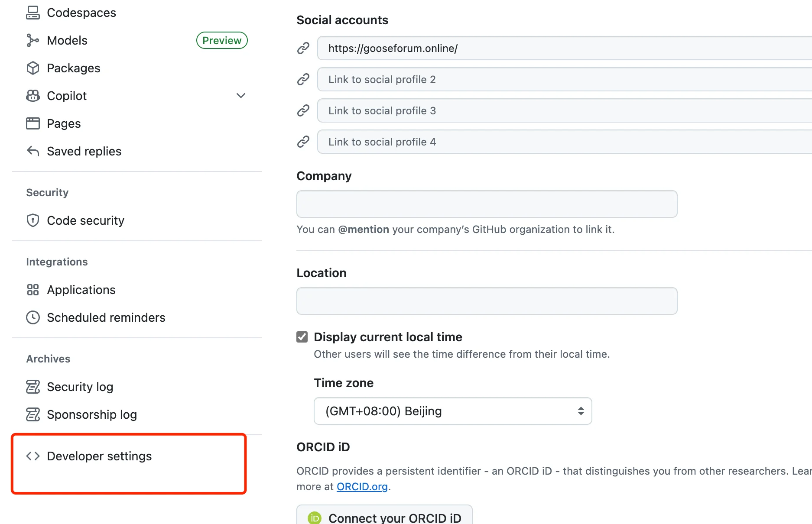Click the "Display current local time" label
The height and width of the screenshot is (524, 812).
(388, 337)
